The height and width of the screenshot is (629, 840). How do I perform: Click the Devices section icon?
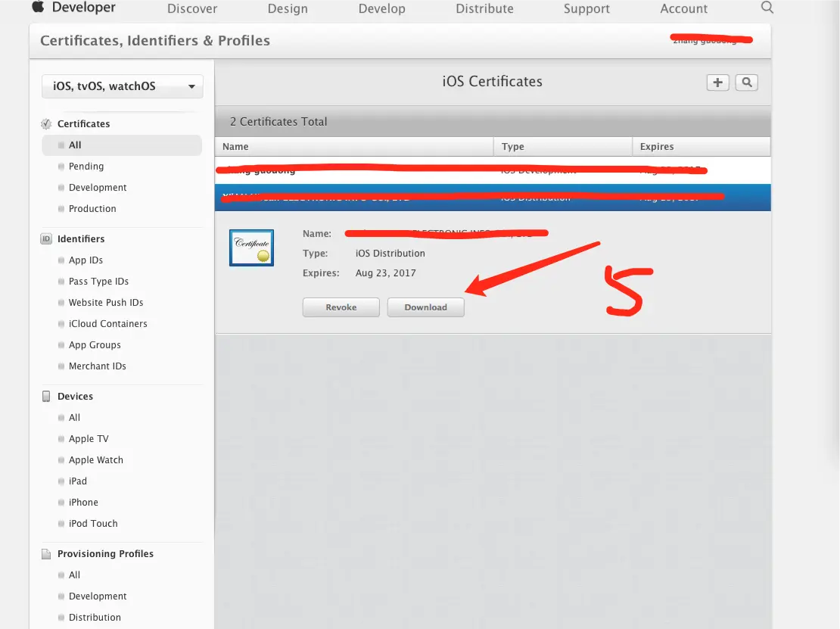point(46,396)
